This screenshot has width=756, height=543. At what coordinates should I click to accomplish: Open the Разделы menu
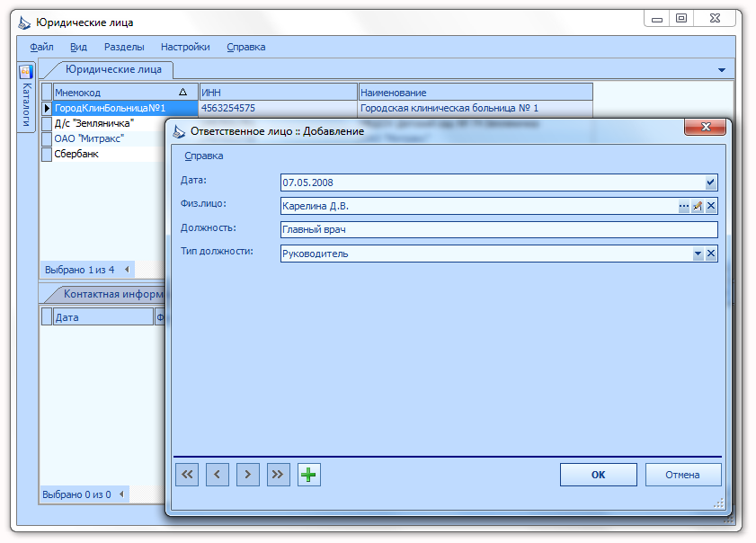click(124, 47)
